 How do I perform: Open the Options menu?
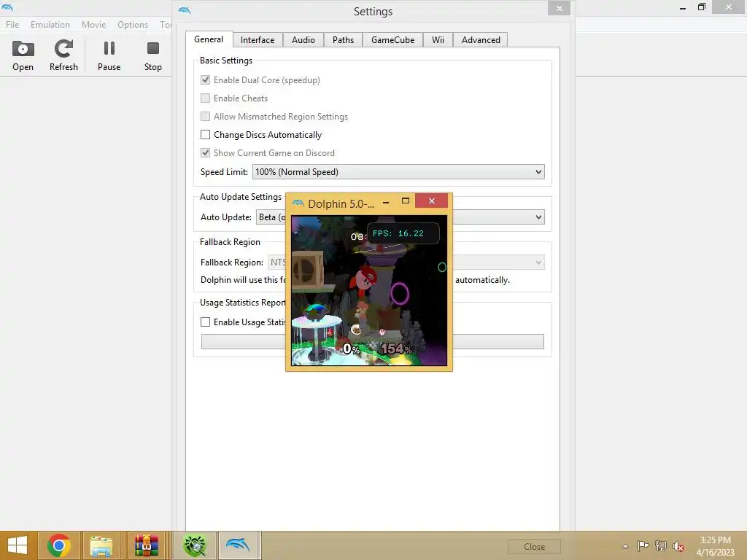pyautogui.click(x=133, y=25)
